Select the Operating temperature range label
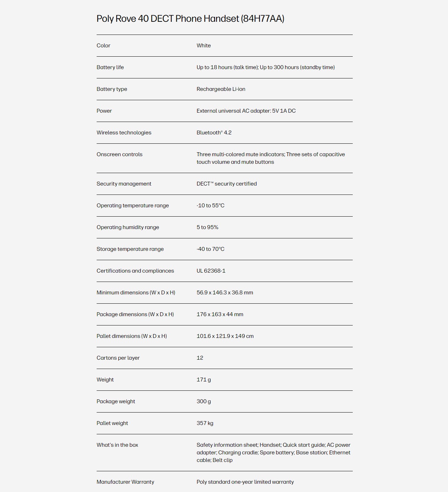This screenshot has width=448, height=492. (133, 206)
